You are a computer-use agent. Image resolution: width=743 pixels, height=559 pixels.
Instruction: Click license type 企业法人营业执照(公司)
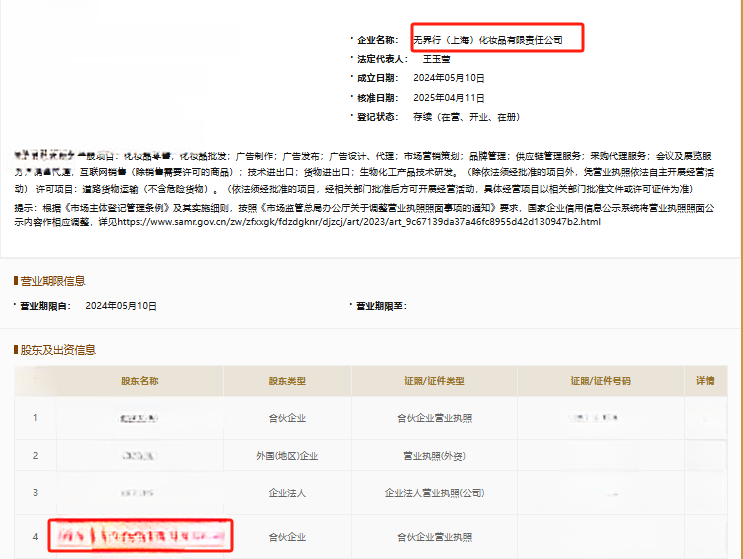435,493
